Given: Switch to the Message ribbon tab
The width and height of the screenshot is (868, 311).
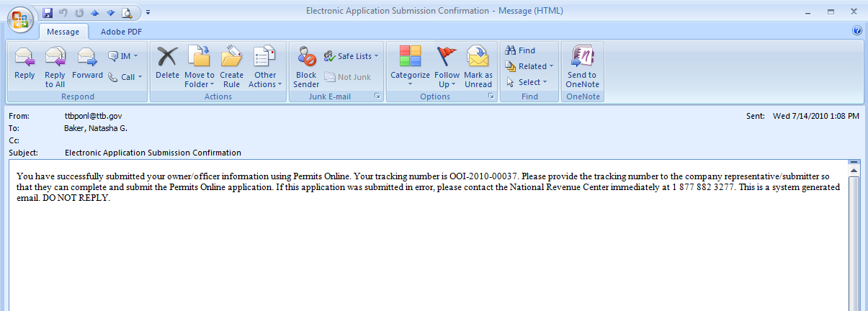Looking at the screenshot, I should click(63, 32).
